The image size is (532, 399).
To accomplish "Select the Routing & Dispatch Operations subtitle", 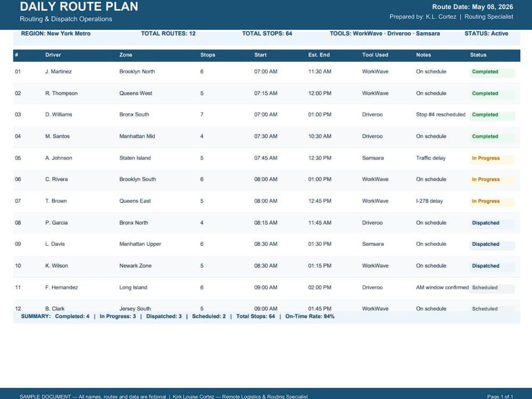I will [66, 19].
